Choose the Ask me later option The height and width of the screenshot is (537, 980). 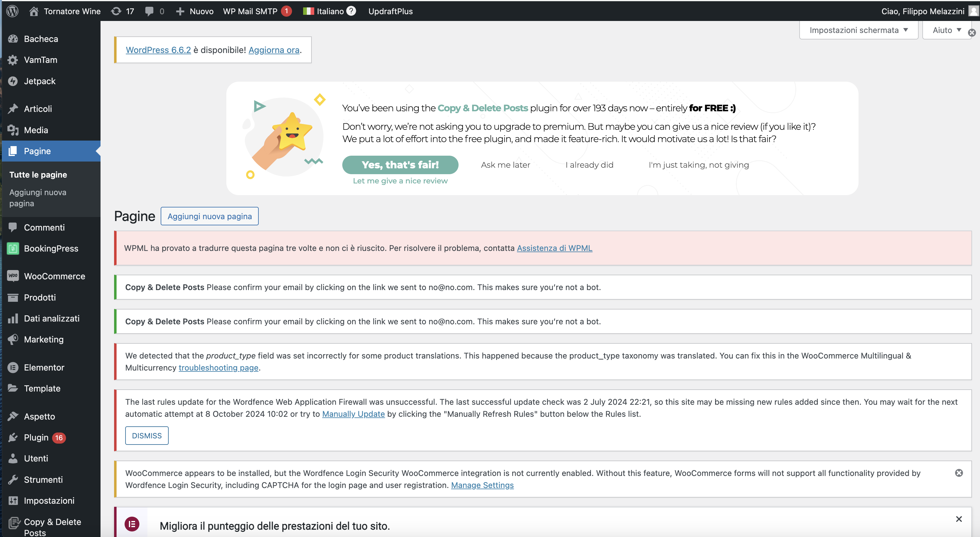click(x=505, y=165)
